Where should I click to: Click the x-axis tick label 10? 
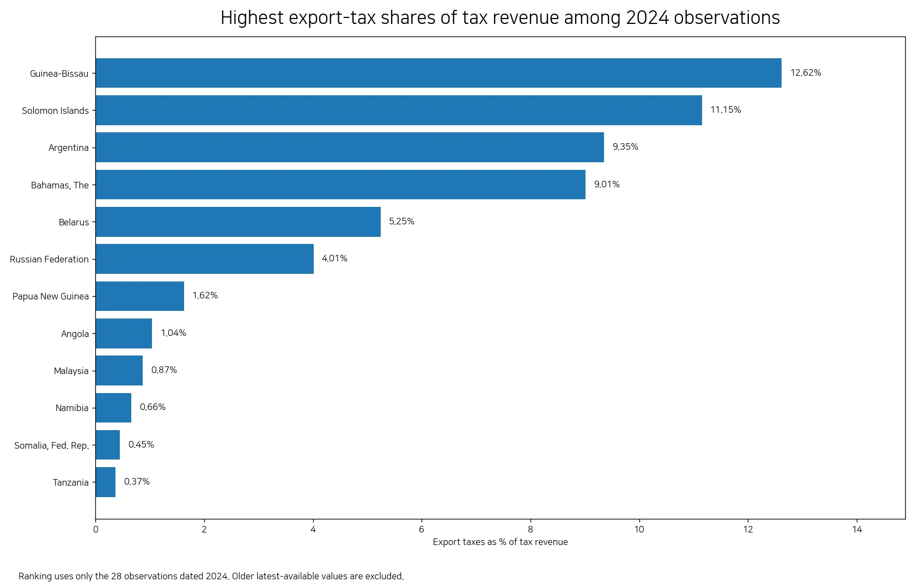point(639,529)
